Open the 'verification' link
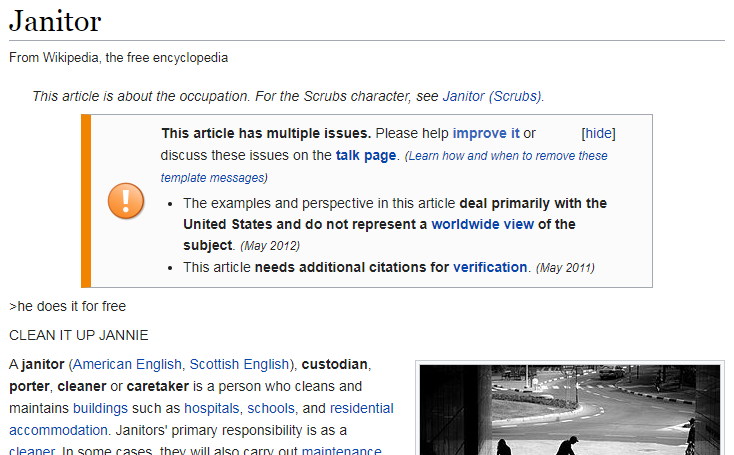The width and height of the screenshot is (734, 455). [x=490, y=267]
